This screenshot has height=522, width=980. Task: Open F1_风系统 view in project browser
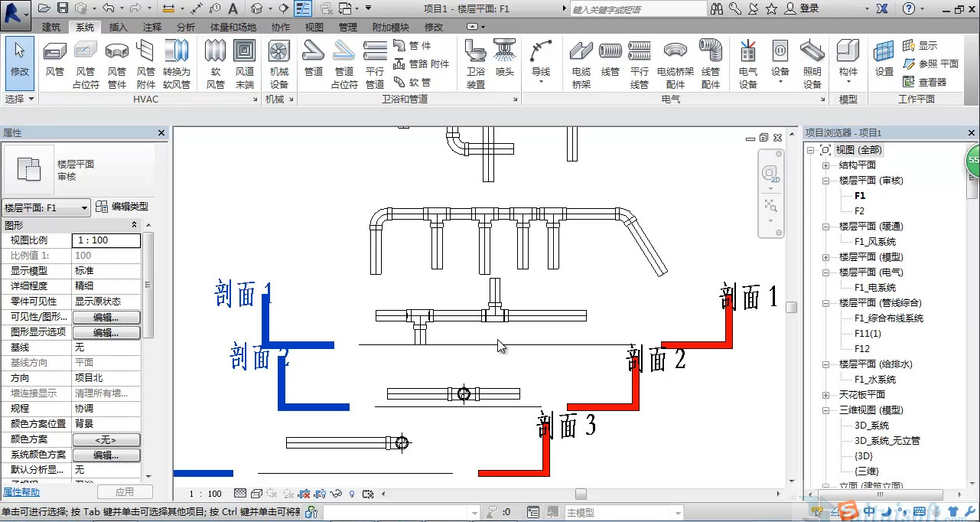(874, 242)
